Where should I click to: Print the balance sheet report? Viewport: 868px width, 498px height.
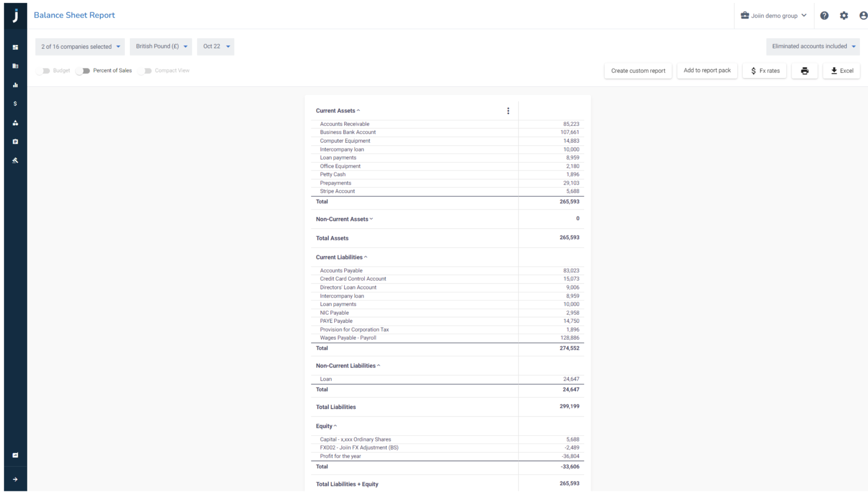805,71
